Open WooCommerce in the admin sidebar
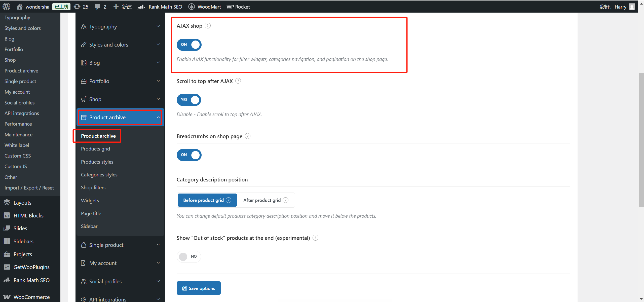Image resolution: width=644 pixels, height=302 pixels. (31, 297)
